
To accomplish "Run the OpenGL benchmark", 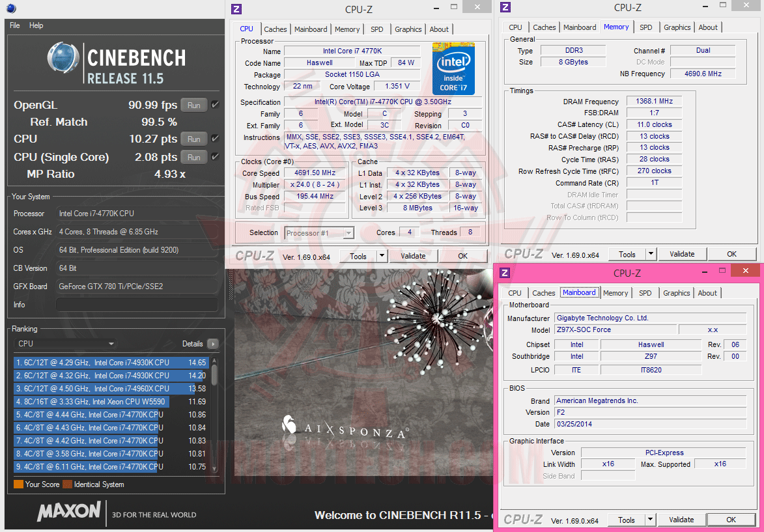I will (x=194, y=105).
